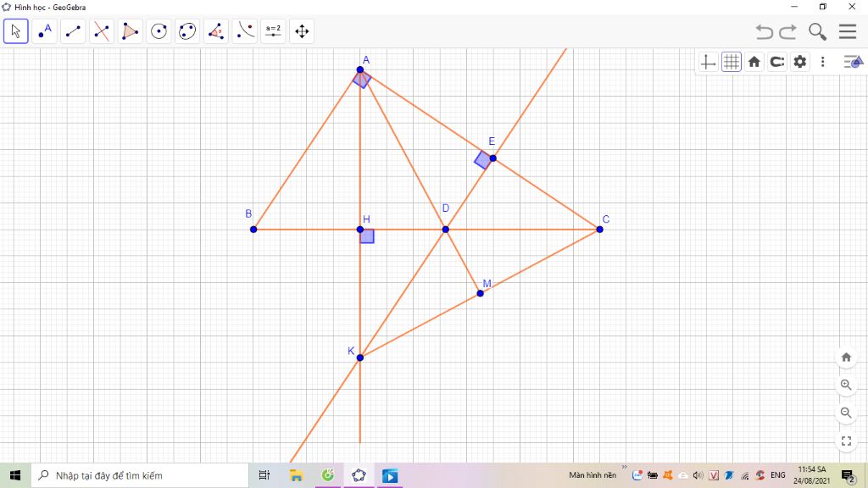The height and width of the screenshot is (488, 868).
Task: Click the Undo button
Action: coord(765,32)
